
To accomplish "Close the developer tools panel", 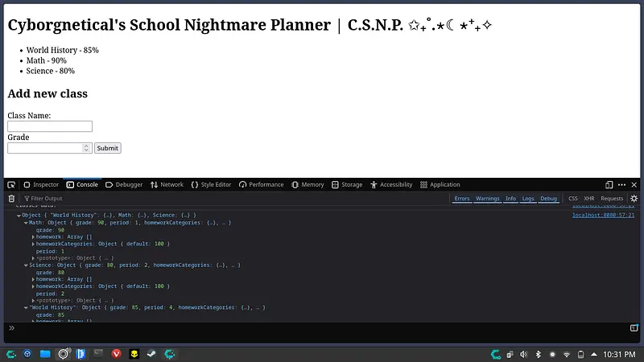I will tap(634, 184).
